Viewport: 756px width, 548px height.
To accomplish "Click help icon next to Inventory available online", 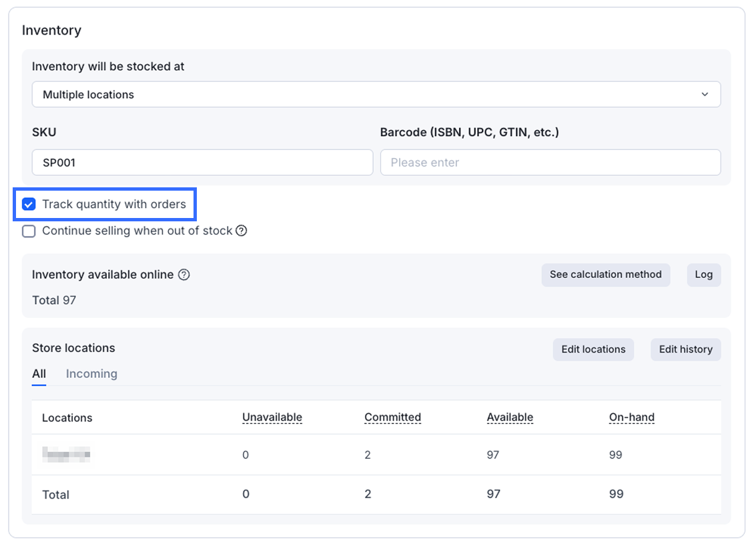I will (184, 275).
